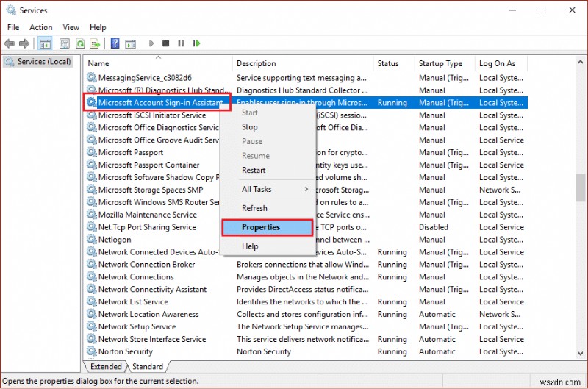Select Properties in the context menu

click(267, 227)
